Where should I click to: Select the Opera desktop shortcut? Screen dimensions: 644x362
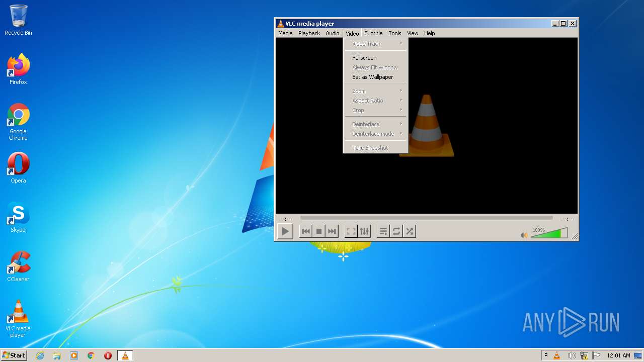18,168
